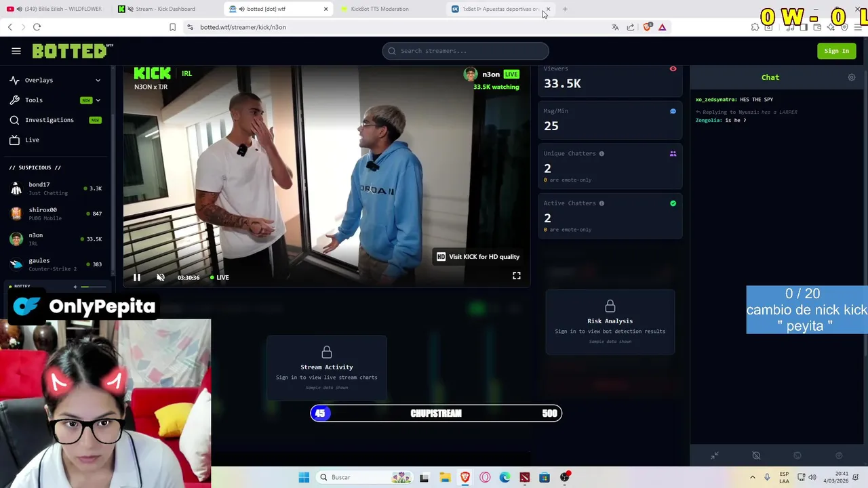Open the Live page in the sidebar
868x488 pixels.
(x=56, y=140)
